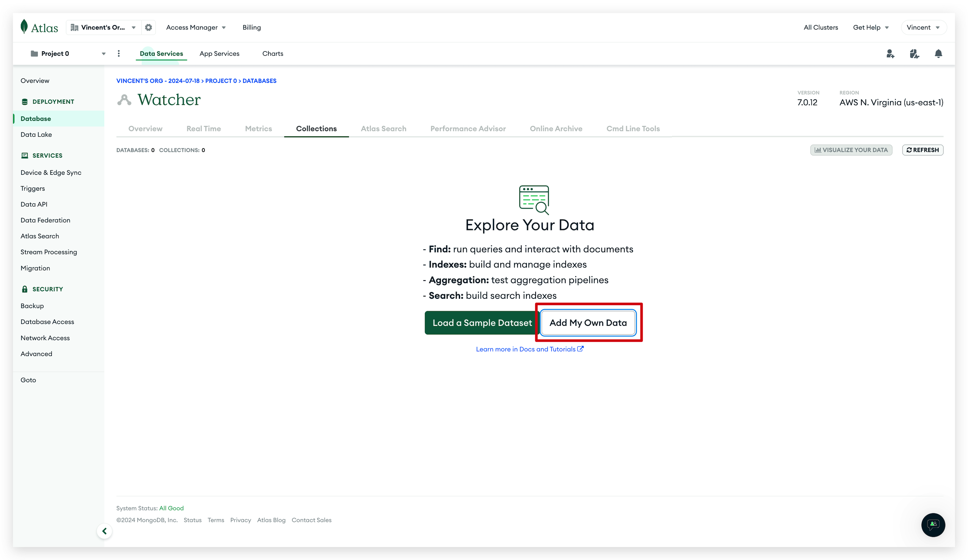Open project activity feed icon

click(914, 54)
